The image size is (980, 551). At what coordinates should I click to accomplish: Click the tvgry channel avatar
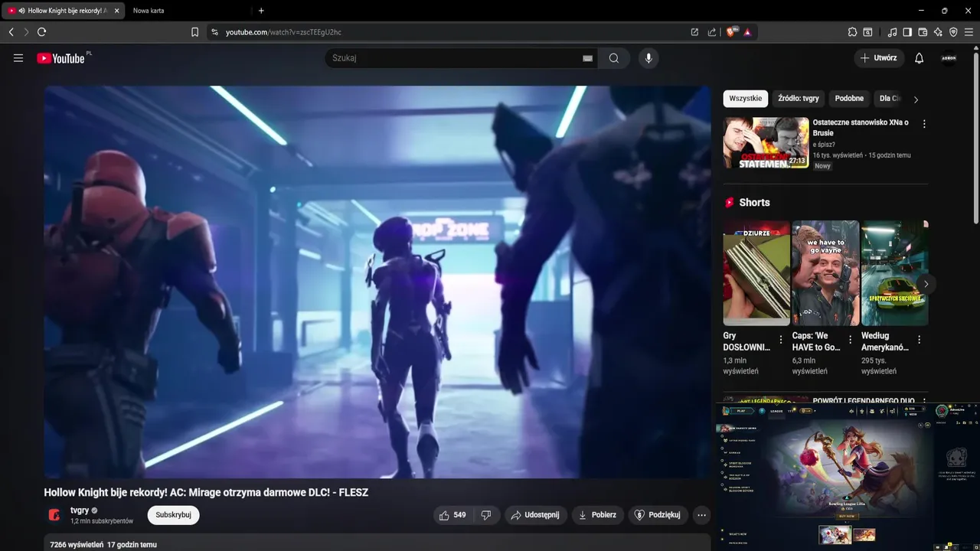click(x=54, y=515)
